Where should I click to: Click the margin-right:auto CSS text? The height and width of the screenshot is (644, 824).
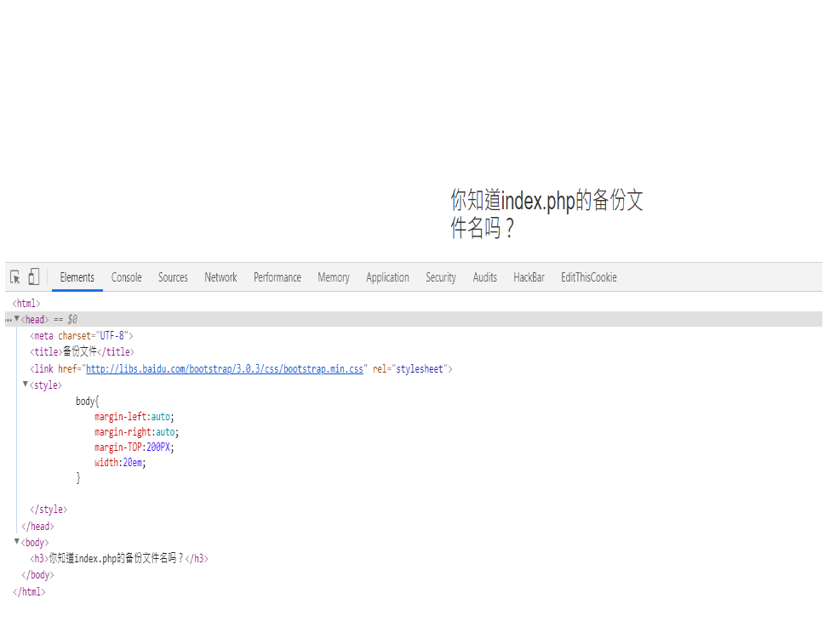(x=137, y=432)
